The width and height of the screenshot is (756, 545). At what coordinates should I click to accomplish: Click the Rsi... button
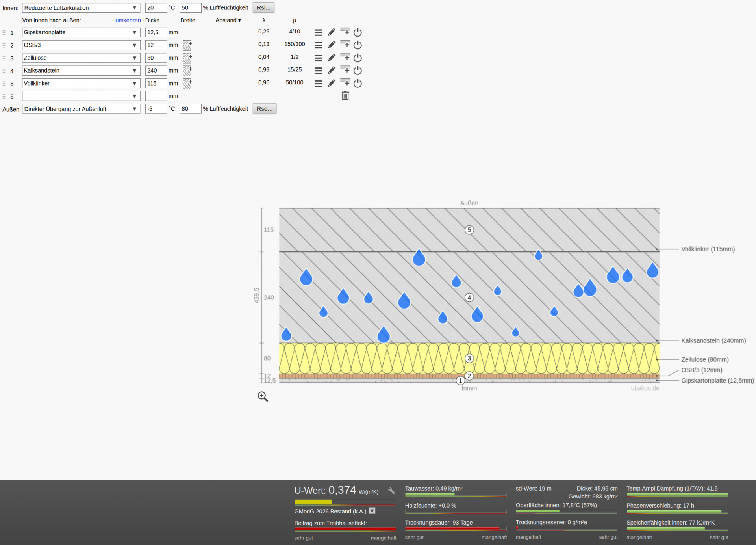tap(263, 7)
